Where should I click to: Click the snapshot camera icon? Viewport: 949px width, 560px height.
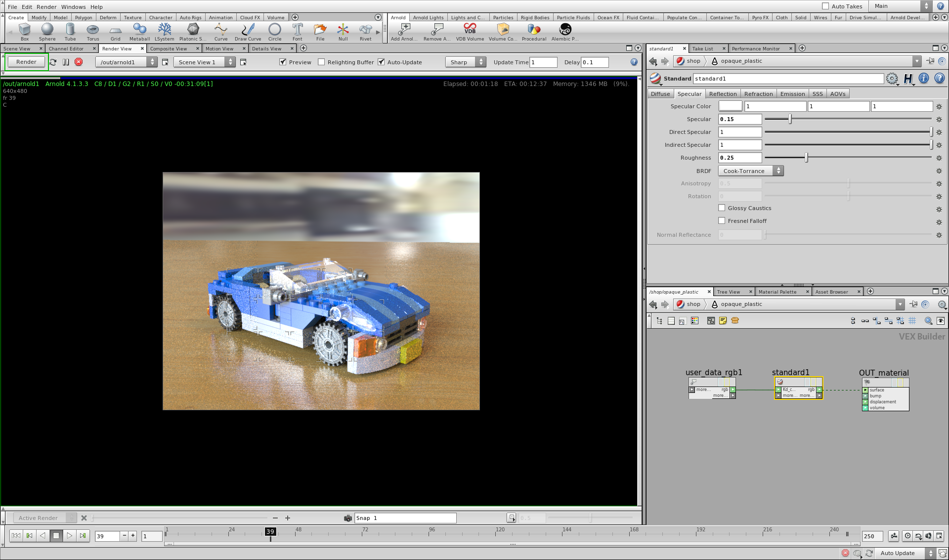[x=347, y=518]
